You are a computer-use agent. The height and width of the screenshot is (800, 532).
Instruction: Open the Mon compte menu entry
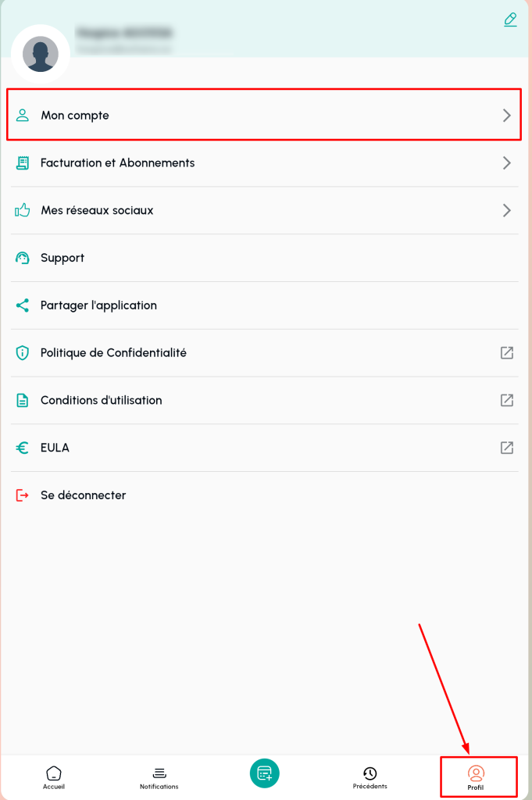click(x=75, y=116)
